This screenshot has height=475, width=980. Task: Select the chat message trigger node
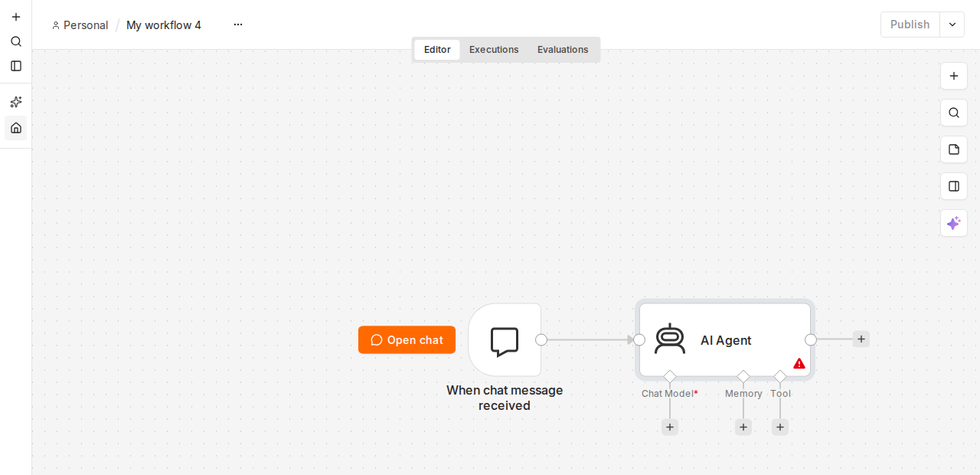point(505,340)
